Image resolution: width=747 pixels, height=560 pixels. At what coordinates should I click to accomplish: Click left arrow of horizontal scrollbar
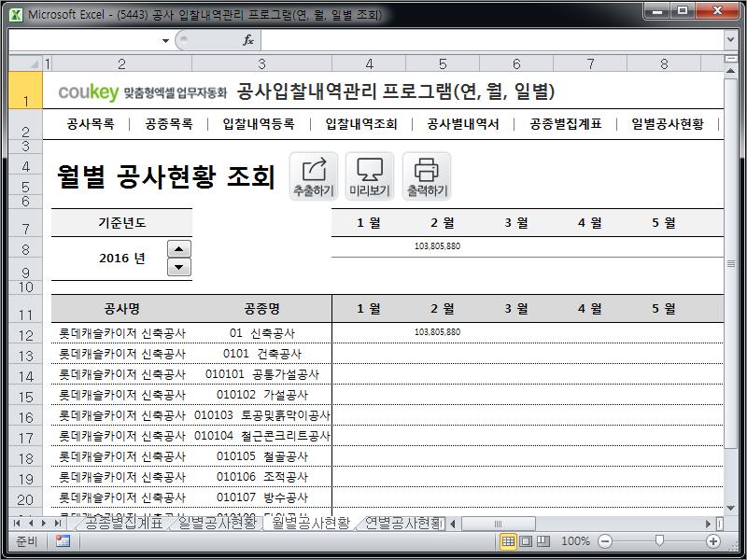[x=453, y=524]
